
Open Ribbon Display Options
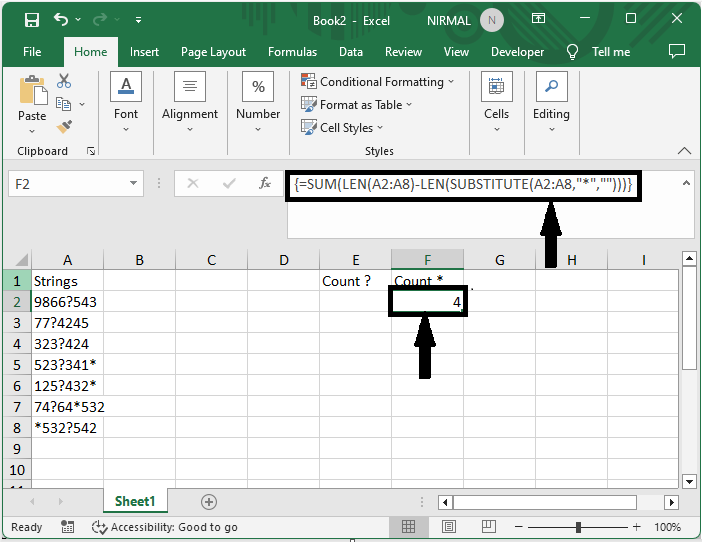[538, 18]
